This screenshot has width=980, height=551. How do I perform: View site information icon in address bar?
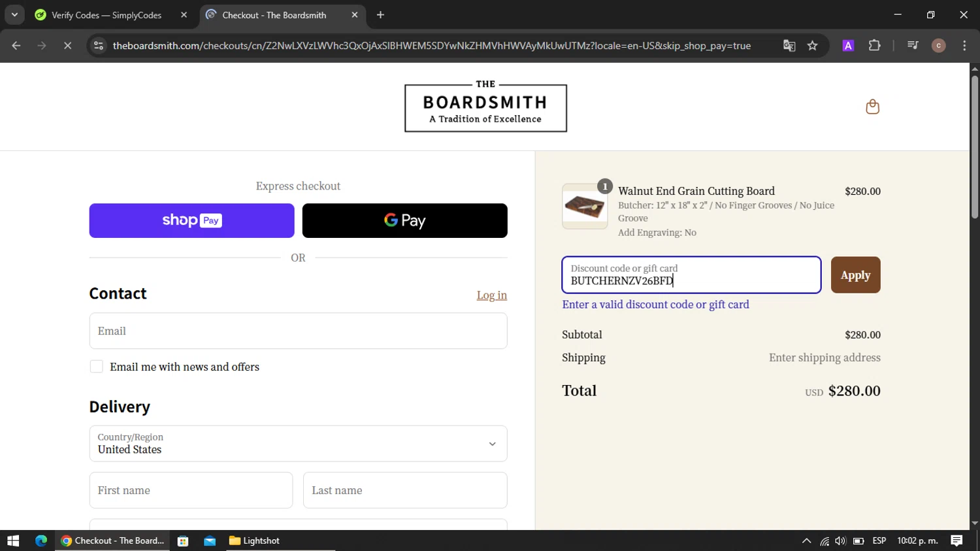click(99, 46)
